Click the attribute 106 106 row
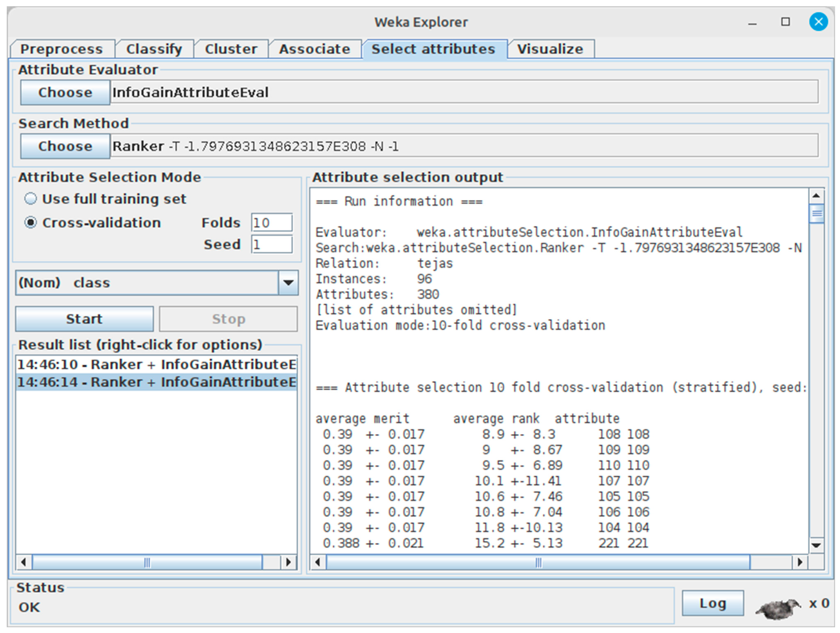The width and height of the screenshot is (840, 633). (x=486, y=512)
